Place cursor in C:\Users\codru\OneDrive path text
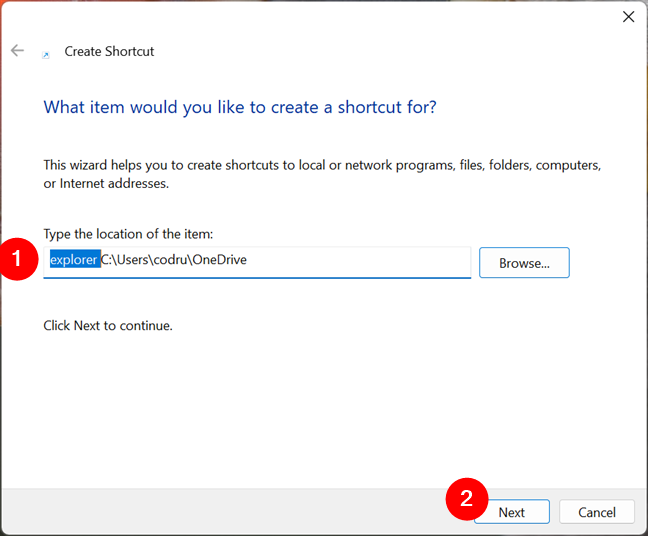 click(174, 260)
